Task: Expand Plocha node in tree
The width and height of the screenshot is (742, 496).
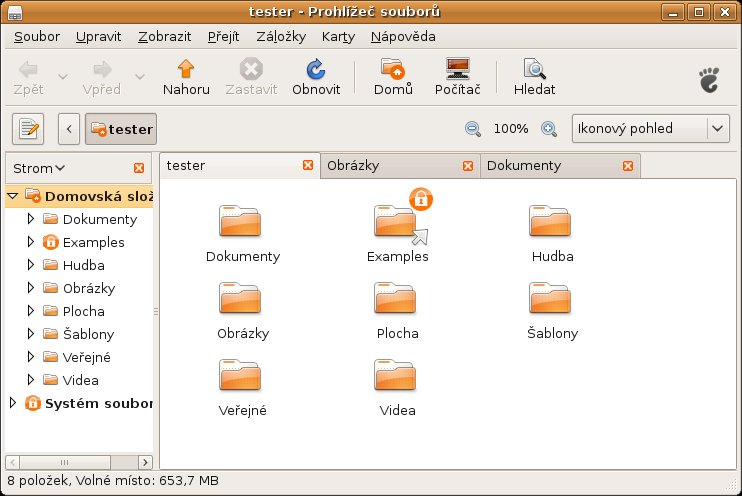Action: pos(31,310)
